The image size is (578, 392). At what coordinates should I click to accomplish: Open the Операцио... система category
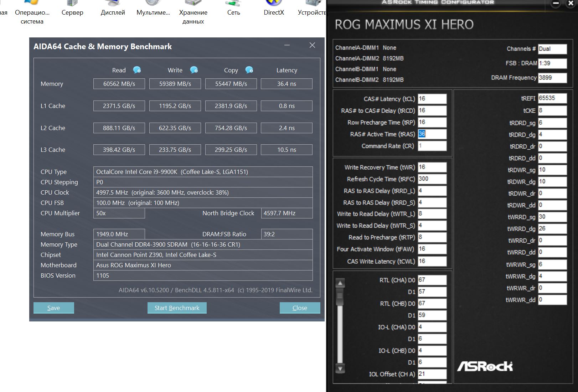(32, 12)
